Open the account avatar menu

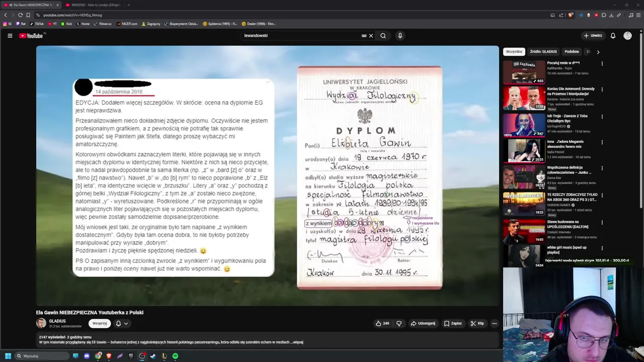click(x=627, y=36)
